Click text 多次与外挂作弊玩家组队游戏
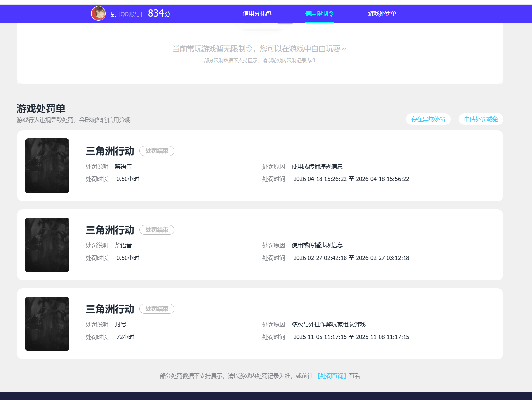Screen dimensions: 532x400 329,324
